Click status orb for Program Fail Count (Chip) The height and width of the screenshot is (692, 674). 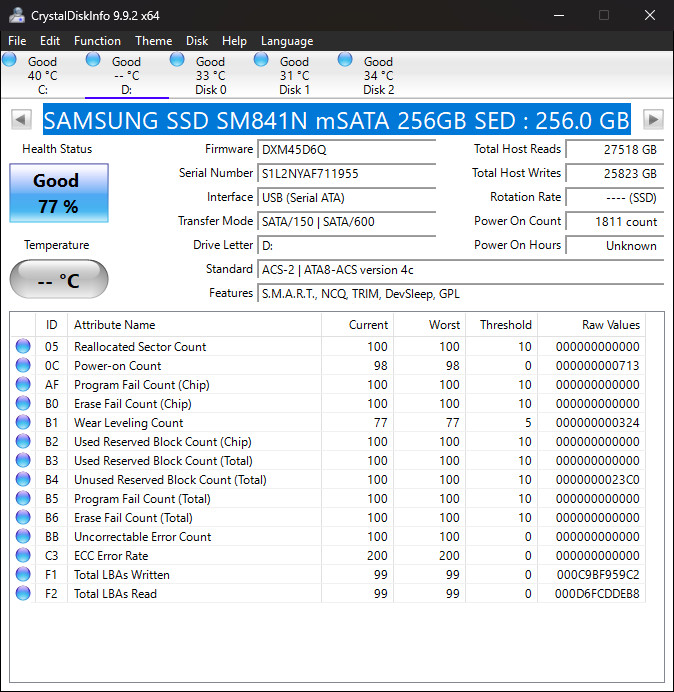[23, 384]
